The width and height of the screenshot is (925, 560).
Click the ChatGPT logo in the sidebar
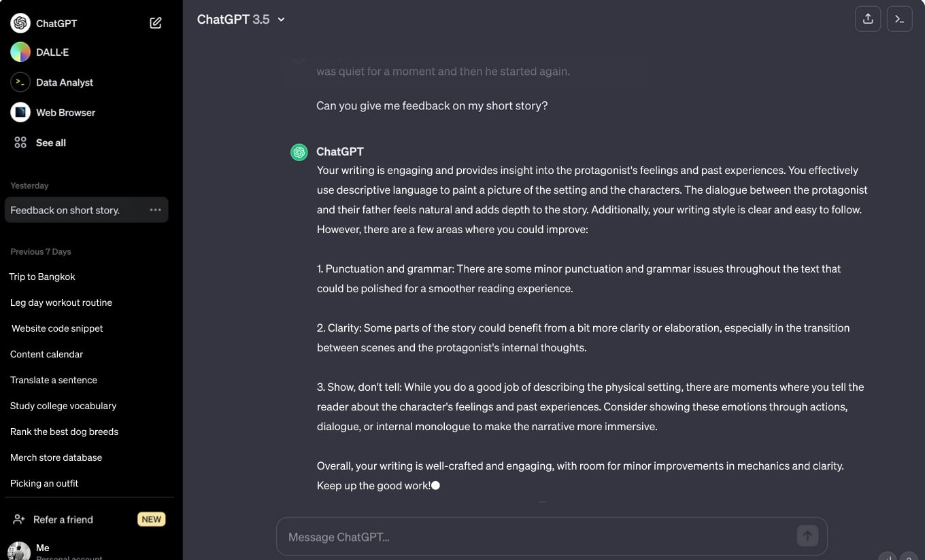pyautogui.click(x=20, y=22)
